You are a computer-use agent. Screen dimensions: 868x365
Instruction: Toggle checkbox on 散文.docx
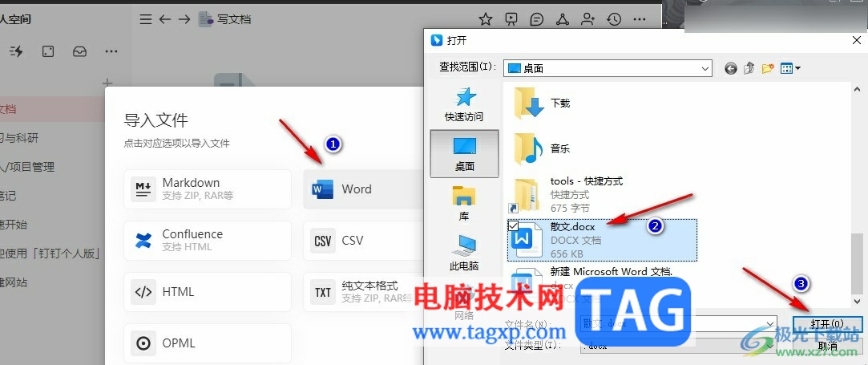click(x=513, y=225)
